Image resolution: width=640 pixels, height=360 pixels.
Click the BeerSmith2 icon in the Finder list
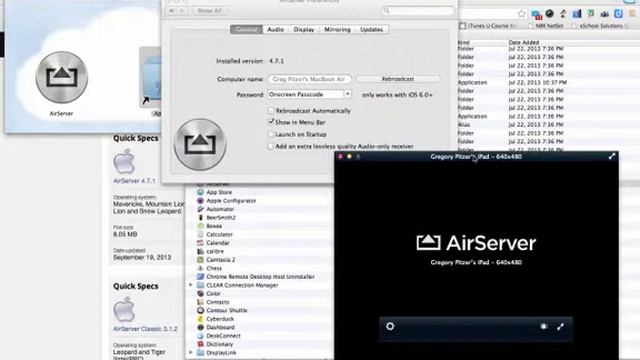click(x=200, y=218)
